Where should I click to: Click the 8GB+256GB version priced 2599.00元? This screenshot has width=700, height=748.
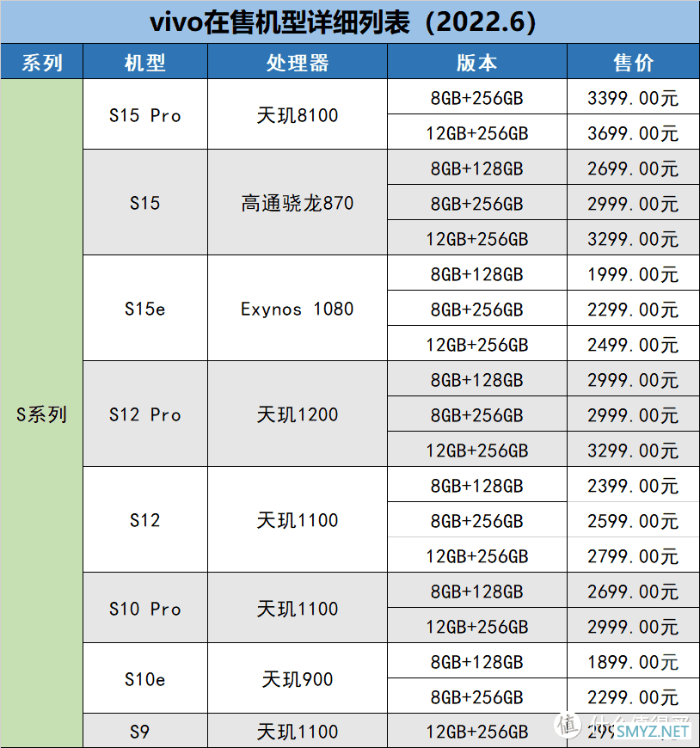(x=477, y=520)
